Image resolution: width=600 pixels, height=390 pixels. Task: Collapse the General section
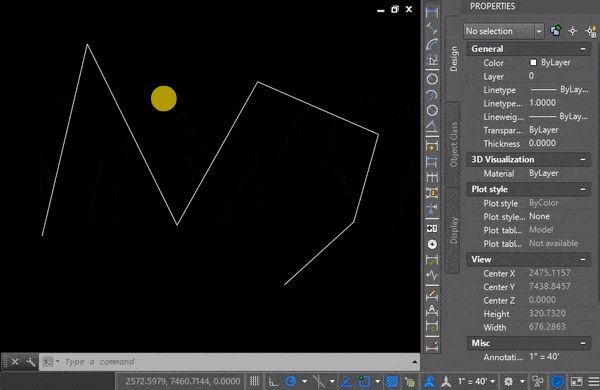tap(583, 49)
